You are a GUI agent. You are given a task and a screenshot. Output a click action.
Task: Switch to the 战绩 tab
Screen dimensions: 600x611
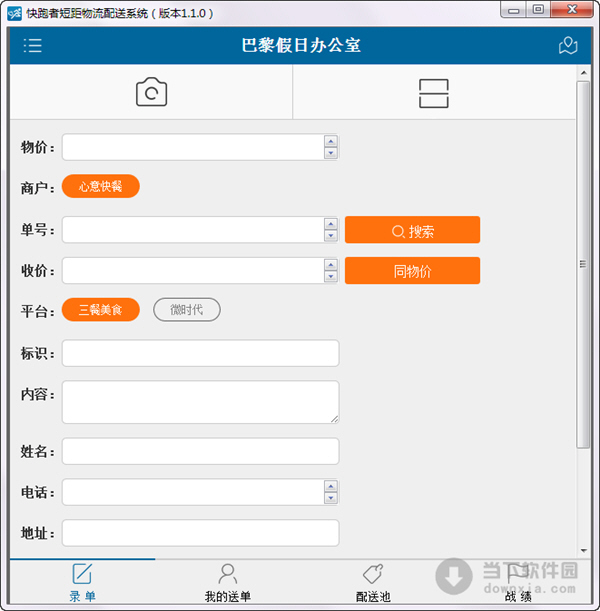pyautogui.click(x=518, y=583)
